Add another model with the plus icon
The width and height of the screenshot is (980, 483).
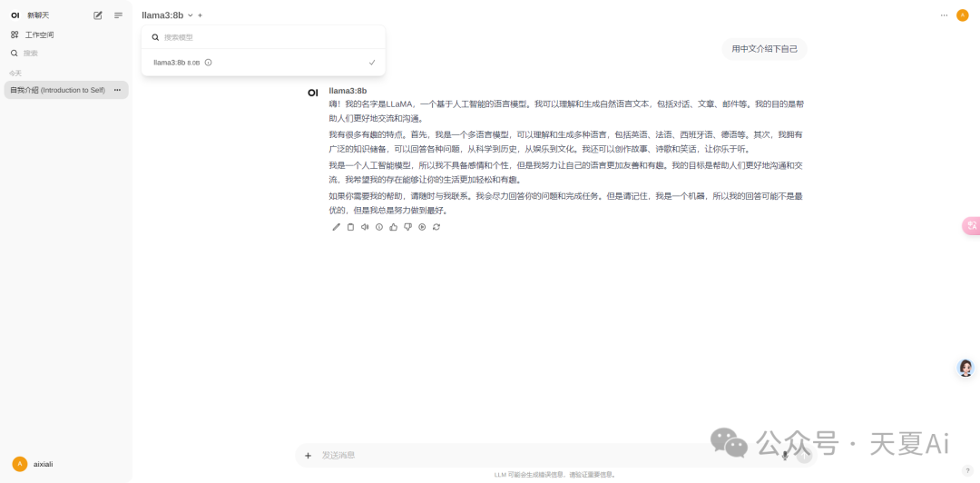pyautogui.click(x=200, y=15)
